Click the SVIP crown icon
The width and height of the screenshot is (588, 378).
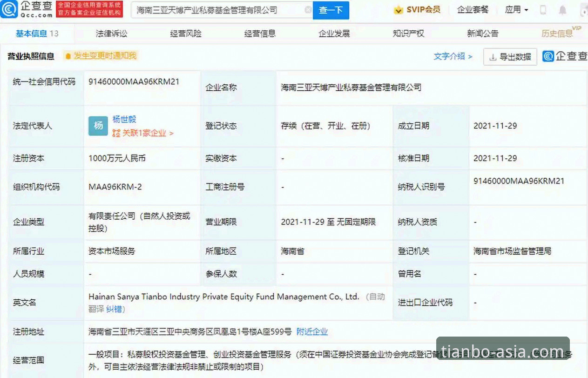[398, 10]
